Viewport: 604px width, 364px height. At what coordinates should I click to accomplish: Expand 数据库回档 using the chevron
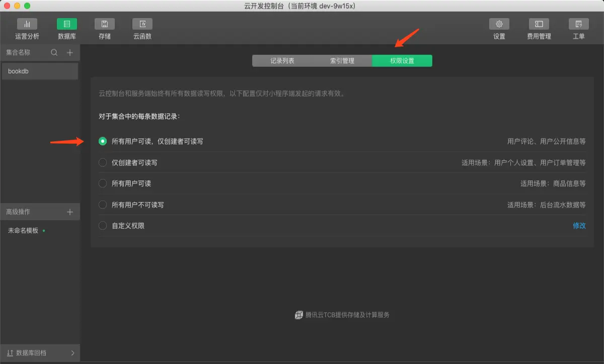tap(72, 353)
